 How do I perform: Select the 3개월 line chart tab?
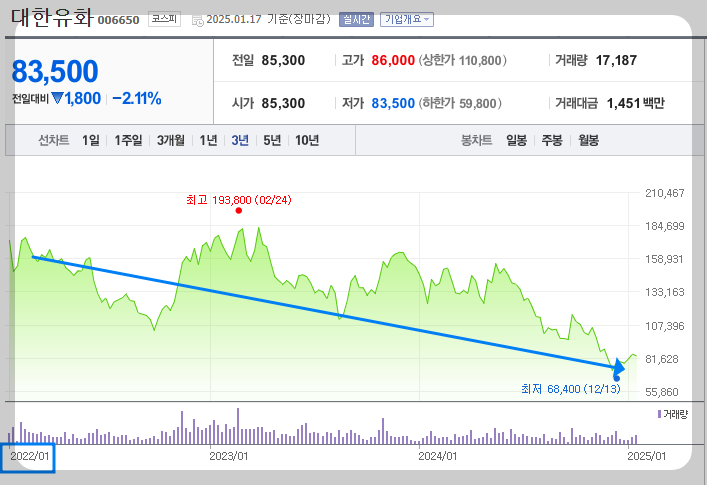pos(170,140)
